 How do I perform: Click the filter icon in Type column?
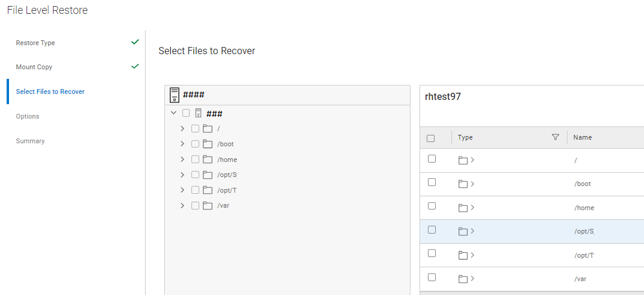(x=556, y=137)
